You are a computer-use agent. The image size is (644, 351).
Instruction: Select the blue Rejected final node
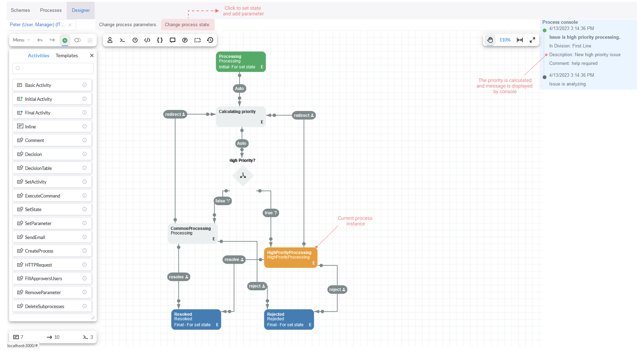click(x=289, y=320)
